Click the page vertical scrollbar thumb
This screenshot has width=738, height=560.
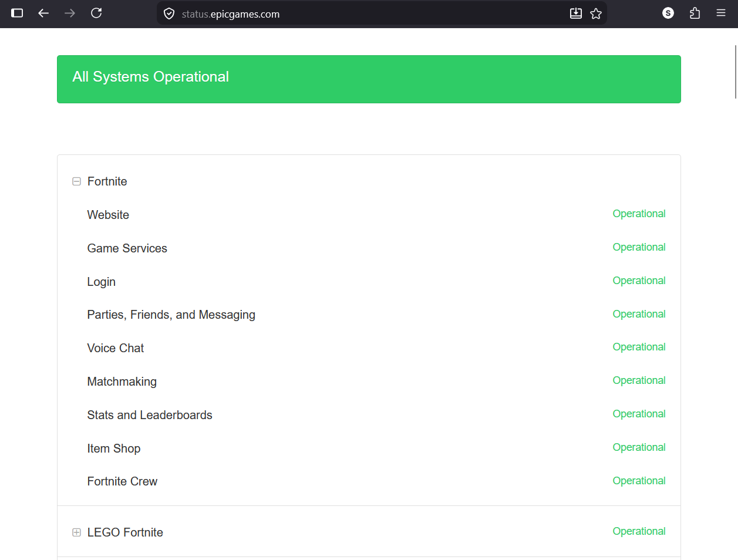click(x=736, y=71)
